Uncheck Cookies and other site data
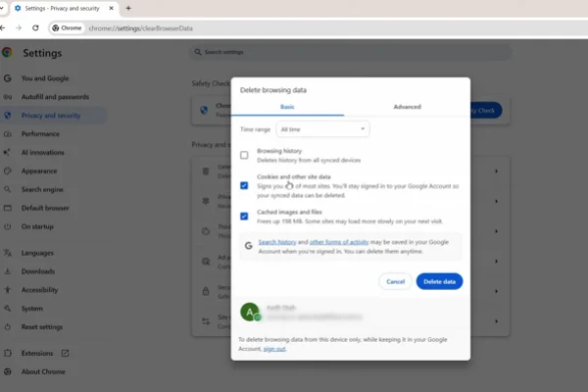Viewport: 588px width, 392px height. click(244, 185)
